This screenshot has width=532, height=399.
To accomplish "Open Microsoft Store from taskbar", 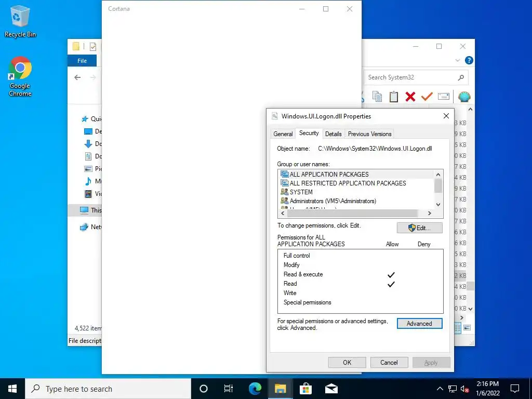I will (x=305, y=389).
